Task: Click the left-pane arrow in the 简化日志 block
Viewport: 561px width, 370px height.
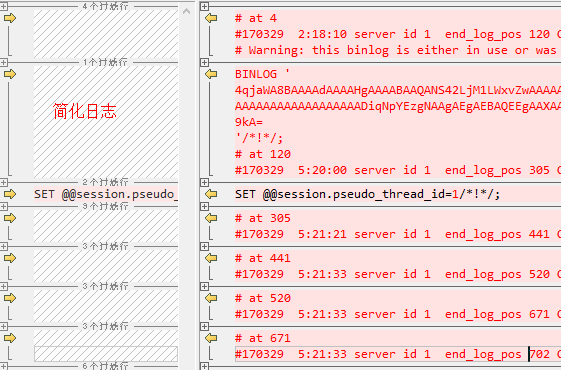Action: coord(10,74)
